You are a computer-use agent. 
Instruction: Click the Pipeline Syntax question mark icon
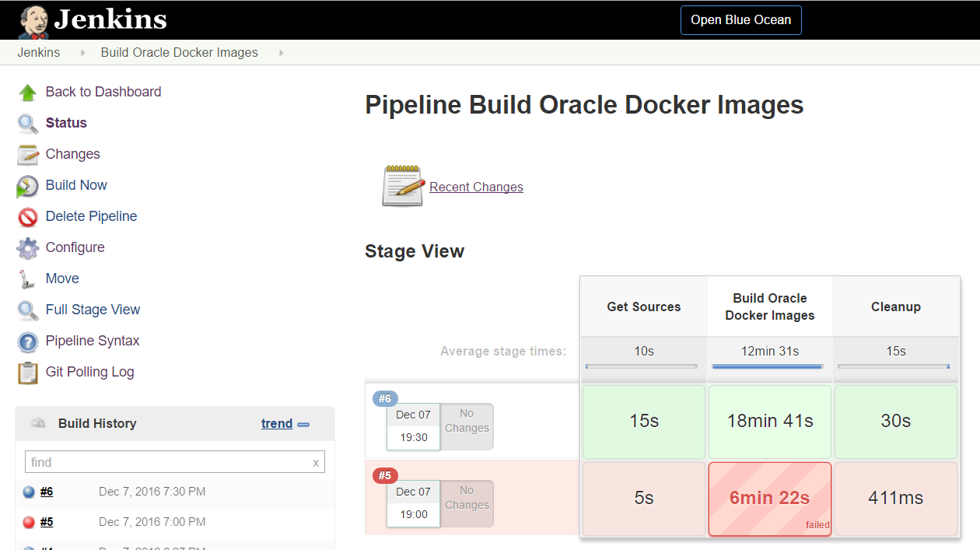[x=28, y=342]
